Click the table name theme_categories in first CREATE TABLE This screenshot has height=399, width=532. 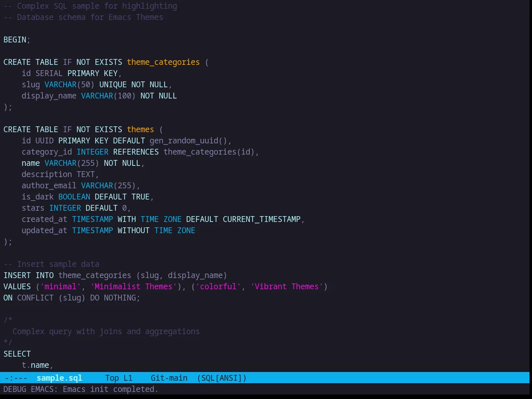(x=163, y=62)
